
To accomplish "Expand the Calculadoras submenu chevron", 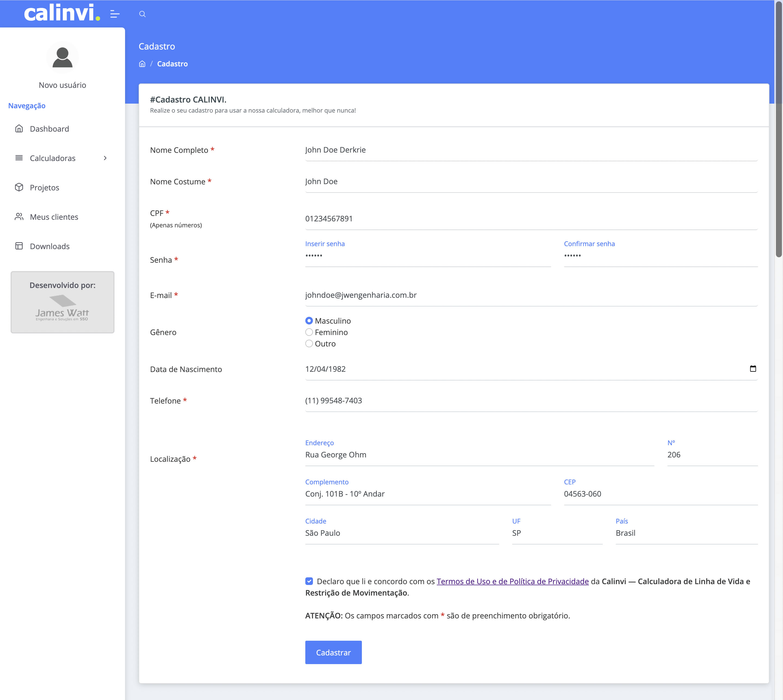I will (x=105, y=158).
